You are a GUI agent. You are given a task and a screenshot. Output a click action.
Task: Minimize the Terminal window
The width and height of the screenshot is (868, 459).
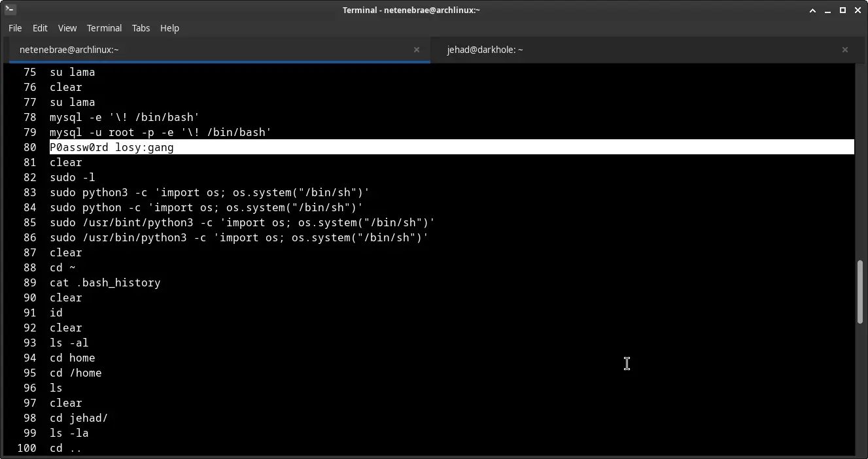[828, 10]
